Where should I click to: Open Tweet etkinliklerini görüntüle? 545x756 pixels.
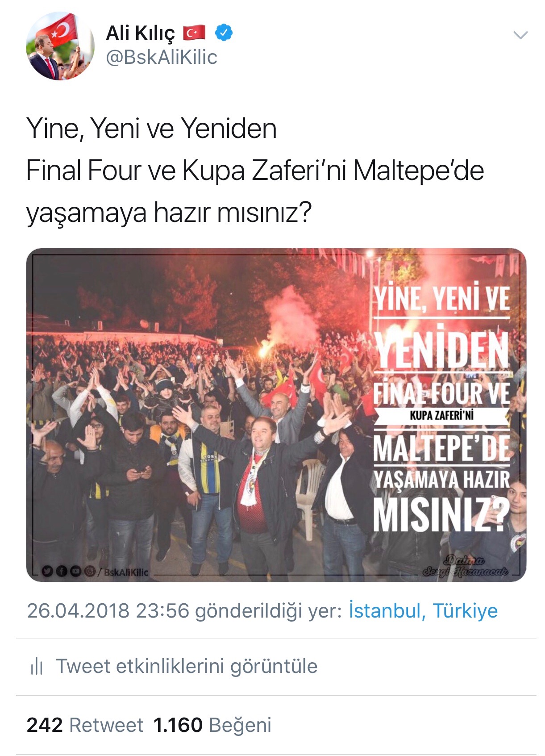pyautogui.click(x=187, y=666)
